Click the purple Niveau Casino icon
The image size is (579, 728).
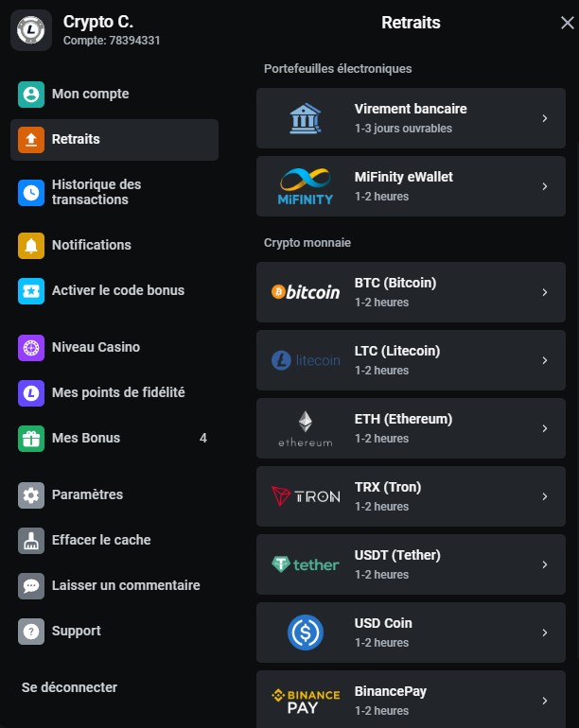pos(31,348)
